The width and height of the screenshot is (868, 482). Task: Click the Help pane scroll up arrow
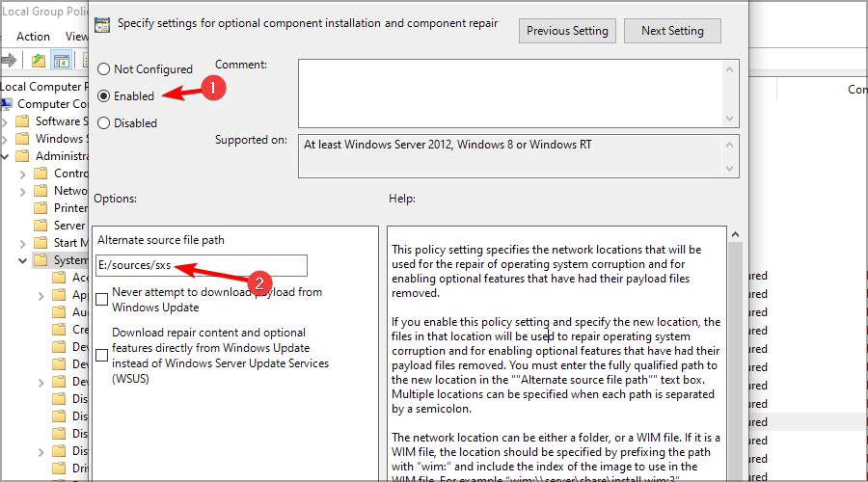coord(735,234)
